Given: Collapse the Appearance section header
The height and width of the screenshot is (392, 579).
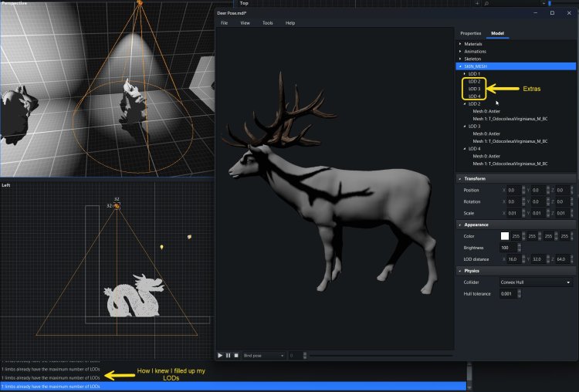Looking at the screenshot, I should (x=477, y=225).
